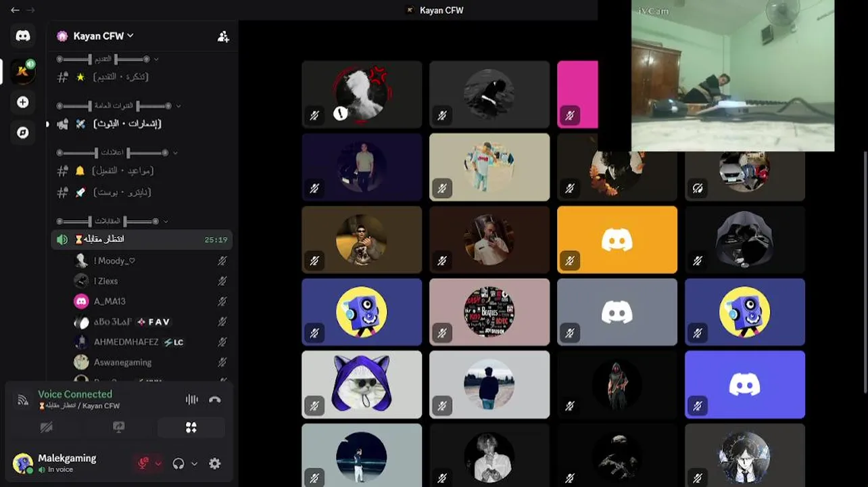Image resolution: width=868 pixels, height=487 pixels.
Task: Collapse the القنوات العامة category
Action: pos(119,106)
